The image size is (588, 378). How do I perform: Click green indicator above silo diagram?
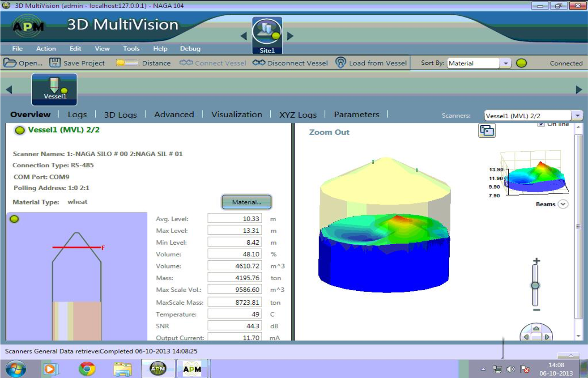(x=14, y=219)
